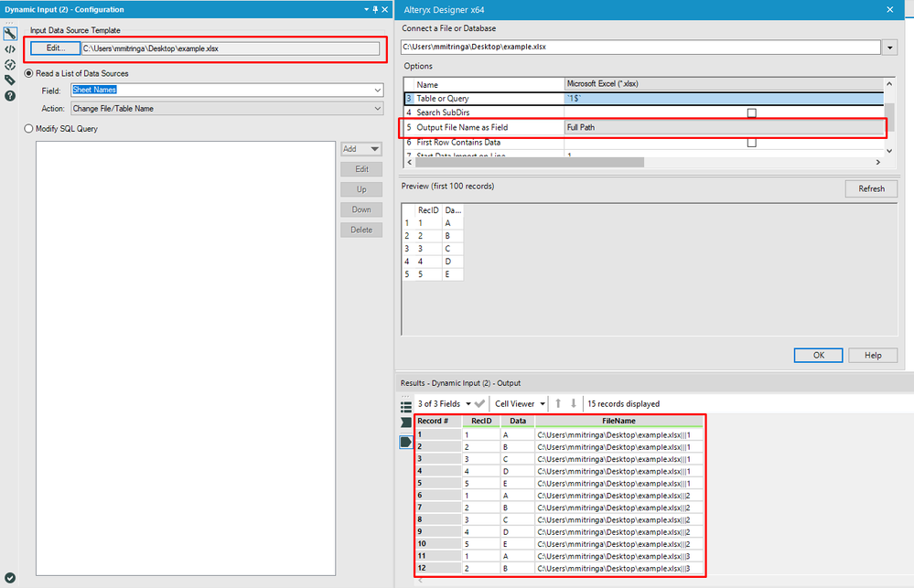Open the Navigation target icon in sidebar
914x588 pixels.
[10, 65]
